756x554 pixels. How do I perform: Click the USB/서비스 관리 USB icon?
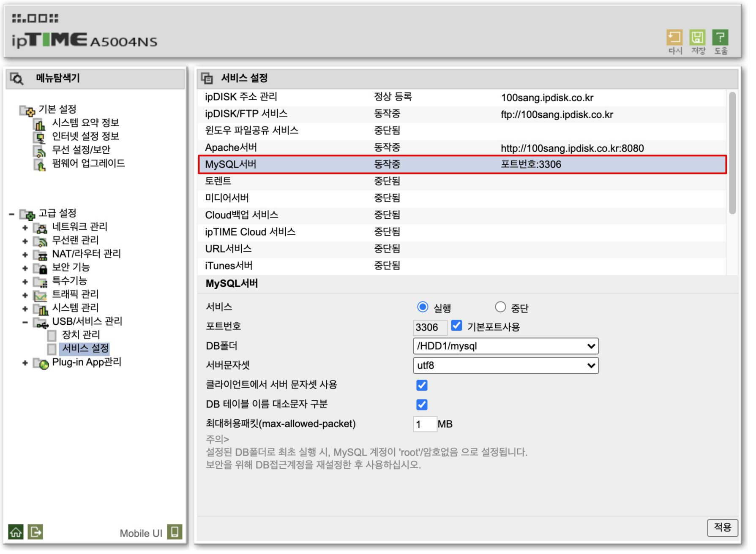pyautogui.click(x=41, y=323)
